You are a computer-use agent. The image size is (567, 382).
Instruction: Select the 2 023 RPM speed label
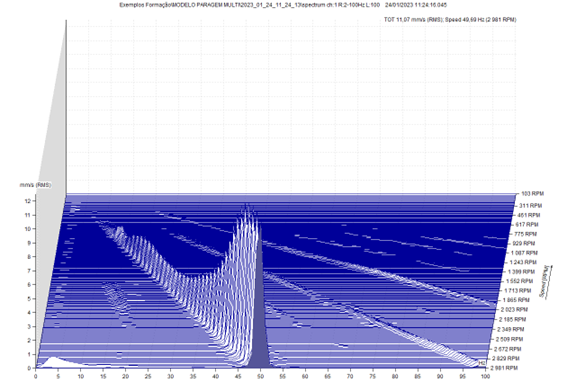(514, 310)
